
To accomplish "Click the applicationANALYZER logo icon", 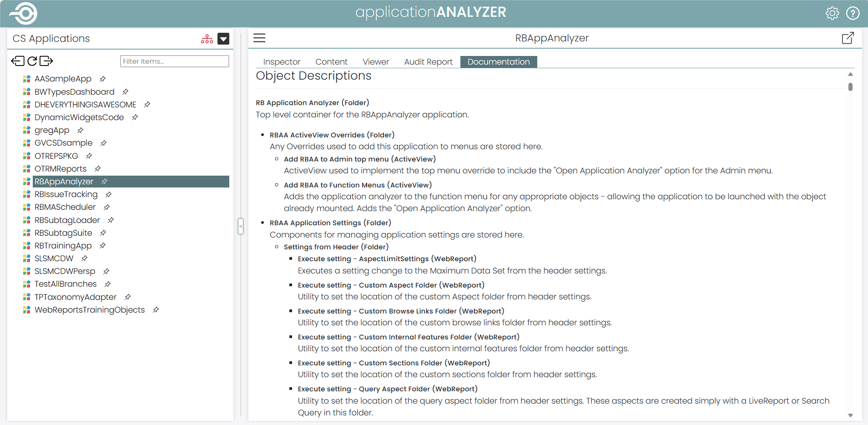I will tap(24, 13).
